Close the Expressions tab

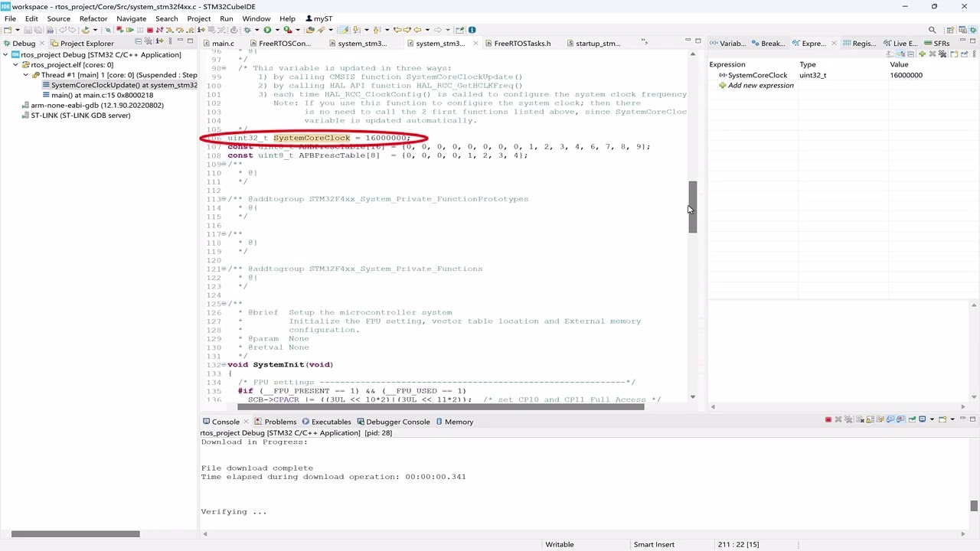834,44
